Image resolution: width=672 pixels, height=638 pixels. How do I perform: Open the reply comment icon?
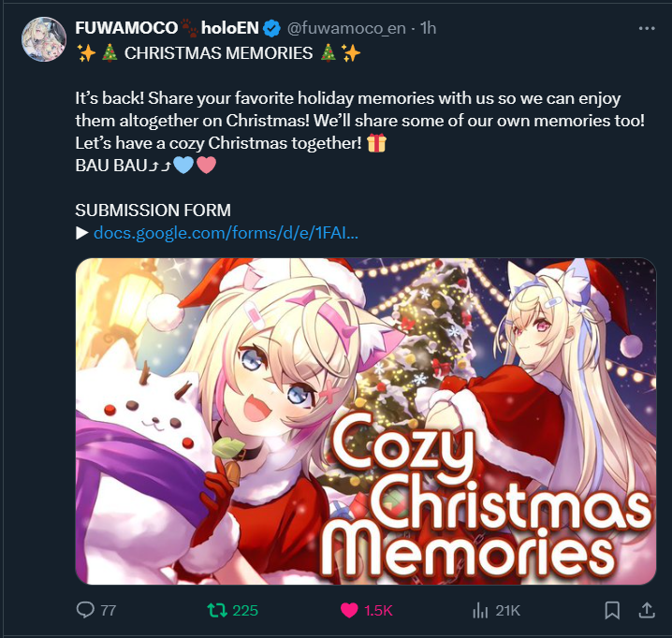coord(85,610)
